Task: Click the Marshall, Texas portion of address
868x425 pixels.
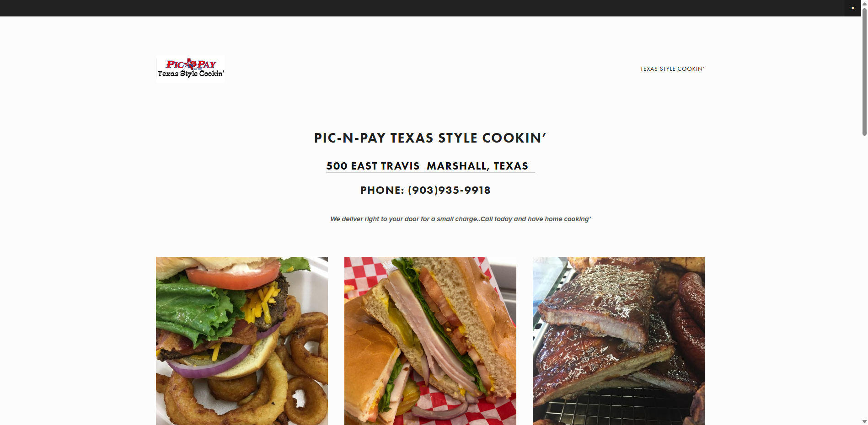Action: 477,166
